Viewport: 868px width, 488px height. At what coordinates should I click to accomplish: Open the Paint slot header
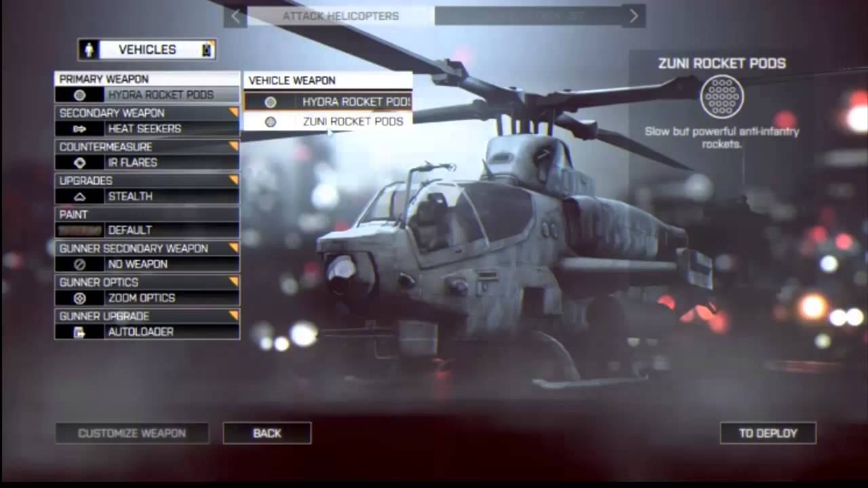click(x=147, y=215)
